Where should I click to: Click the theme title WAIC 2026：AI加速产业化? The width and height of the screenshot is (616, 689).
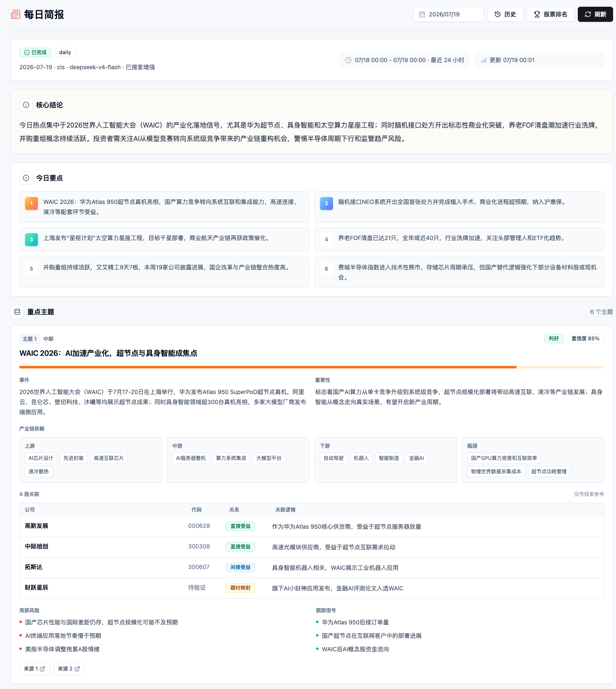click(x=108, y=353)
